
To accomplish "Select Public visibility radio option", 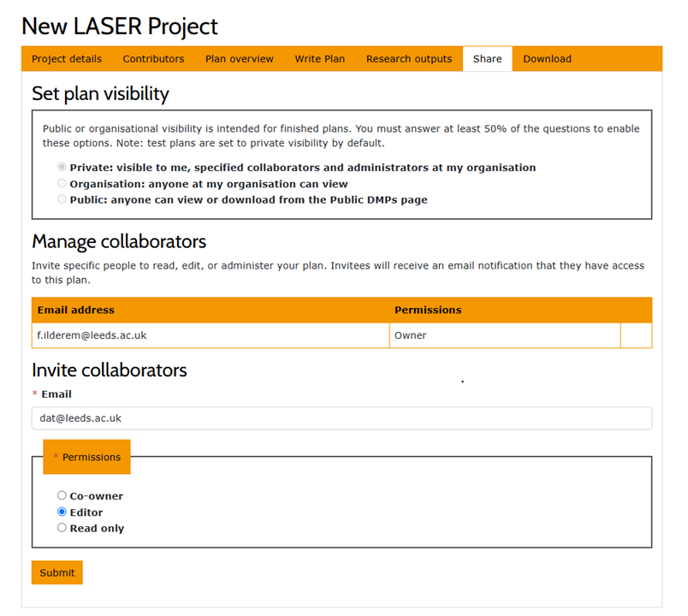I will click(62, 199).
